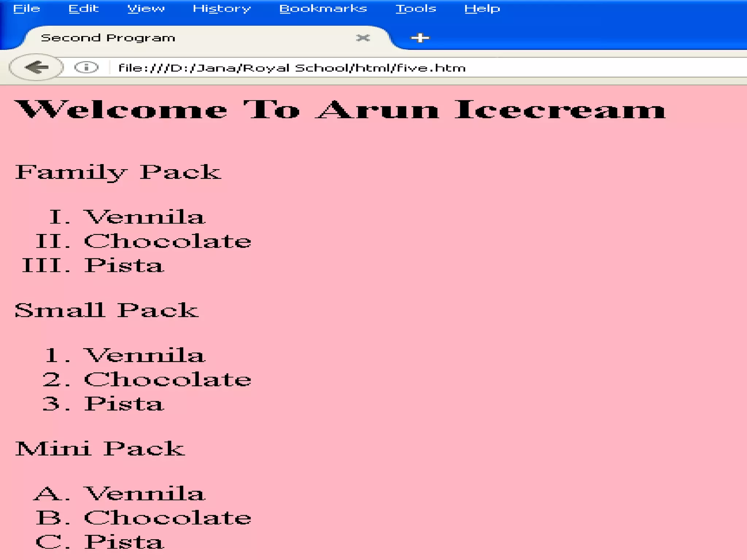Click the site information icon
Viewport: 747px width, 560px height.
click(x=86, y=67)
